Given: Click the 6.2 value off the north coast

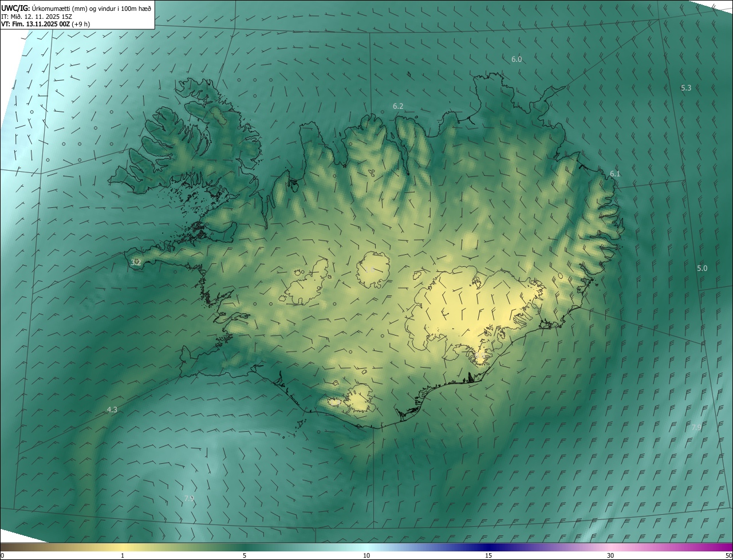Looking at the screenshot, I should pos(398,106).
